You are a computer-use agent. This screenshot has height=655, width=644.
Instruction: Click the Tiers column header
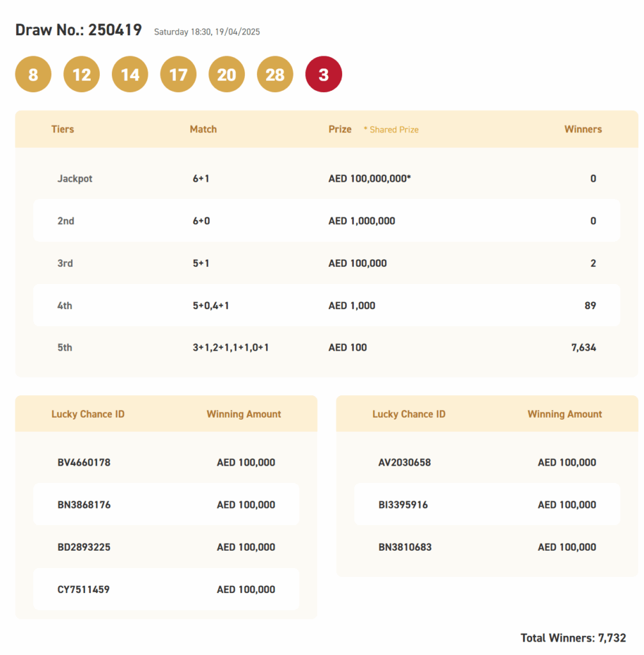[x=63, y=129]
